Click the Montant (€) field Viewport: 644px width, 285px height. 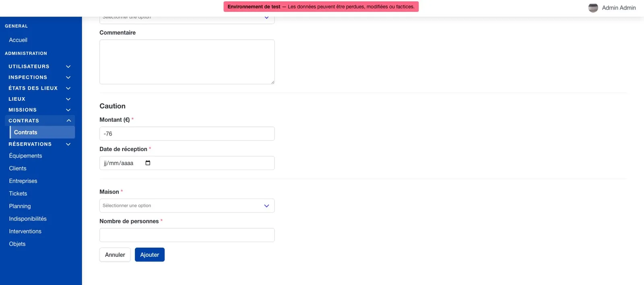[187, 133]
